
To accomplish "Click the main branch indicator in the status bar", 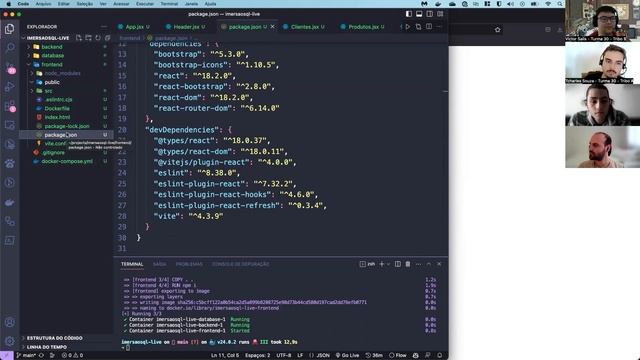I will coord(26,355).
